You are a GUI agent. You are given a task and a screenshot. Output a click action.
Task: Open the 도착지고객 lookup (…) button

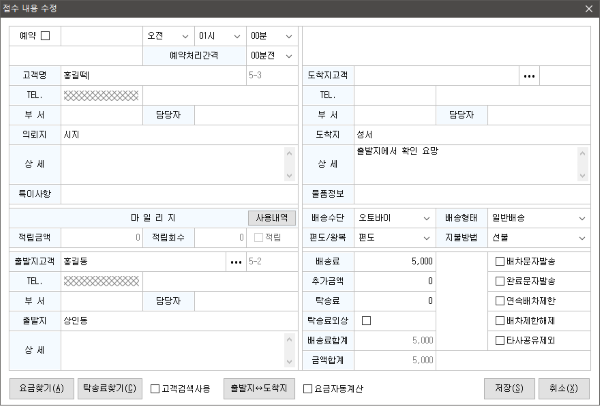coord(530,75)
